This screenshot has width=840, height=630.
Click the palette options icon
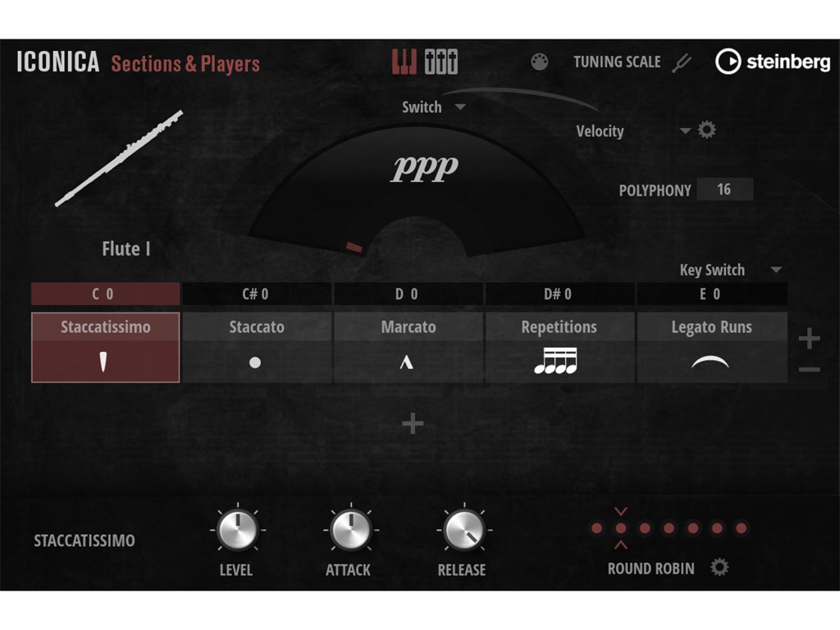click(540, 62)
